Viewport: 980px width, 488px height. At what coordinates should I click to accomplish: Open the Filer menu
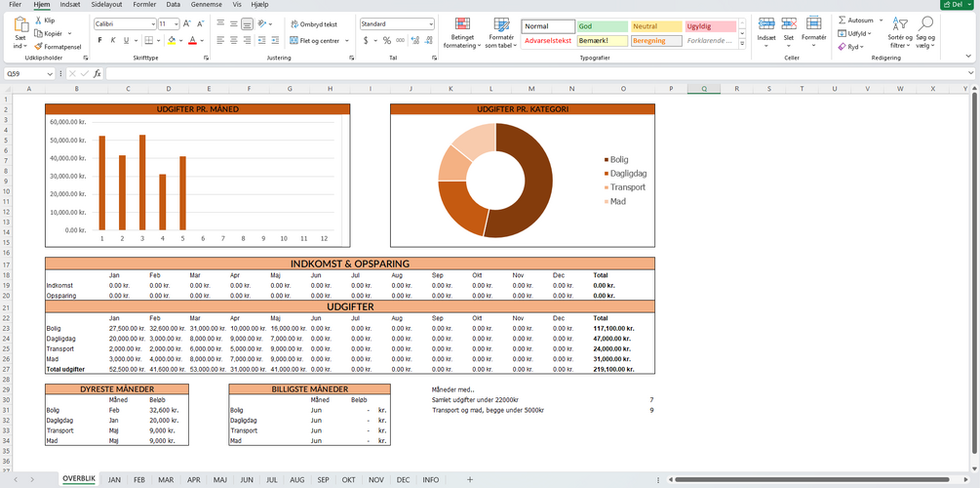click(x=15, y=4)
